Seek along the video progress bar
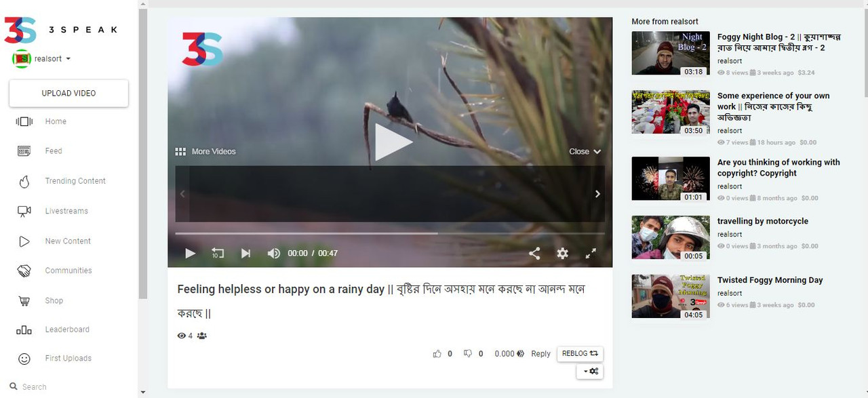 click(x=390, y=233)
